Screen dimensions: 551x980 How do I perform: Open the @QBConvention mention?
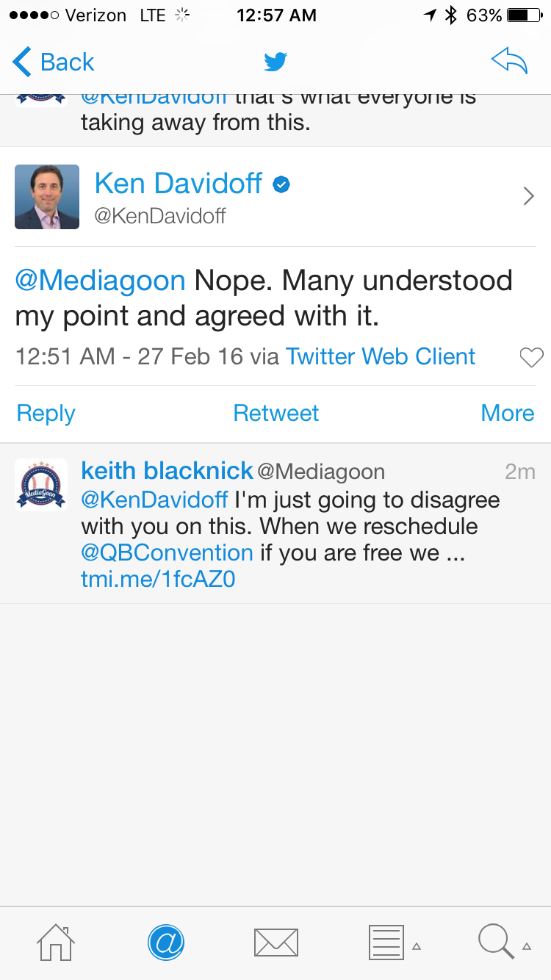pos(167,552)
